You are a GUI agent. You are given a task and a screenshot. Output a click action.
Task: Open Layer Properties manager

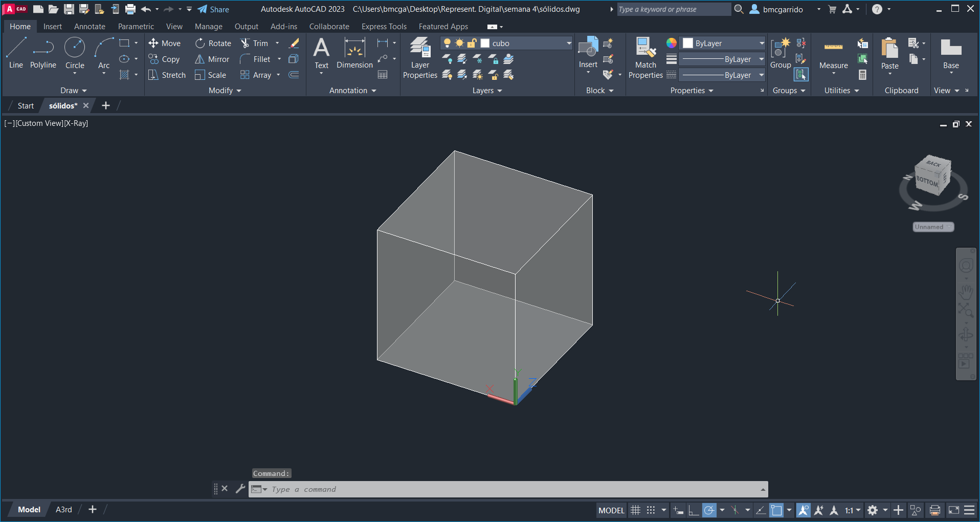(420, 57)
